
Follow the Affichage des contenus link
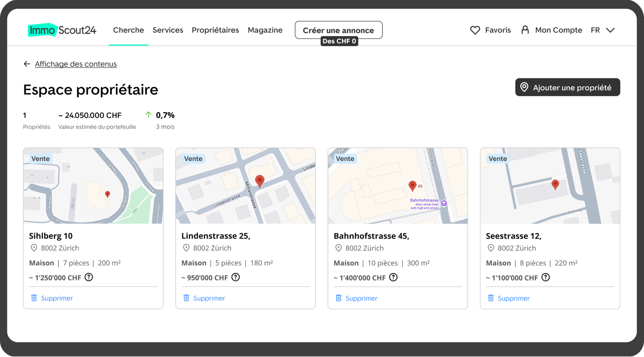click(76, 64)
